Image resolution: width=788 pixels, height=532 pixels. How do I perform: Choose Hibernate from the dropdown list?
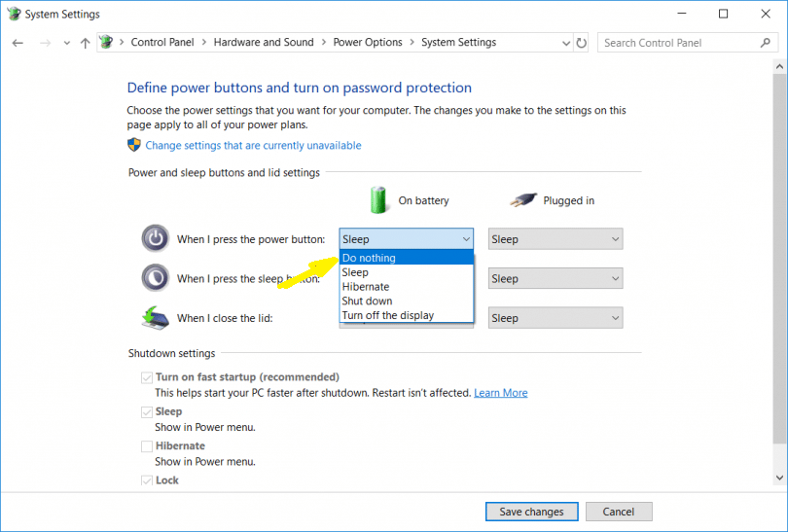pyautogui.click(x=407, y=287)
